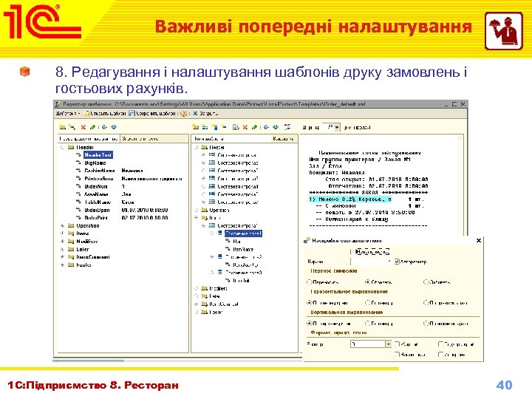This screenshot has width=532, height=399.
Task: Click tree-structure icon at template toolbar end
Action: pos(287,127)
